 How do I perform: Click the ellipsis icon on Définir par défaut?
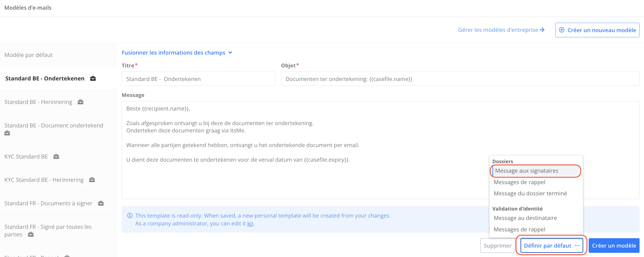pyautogui.click(x=577, y=246)
